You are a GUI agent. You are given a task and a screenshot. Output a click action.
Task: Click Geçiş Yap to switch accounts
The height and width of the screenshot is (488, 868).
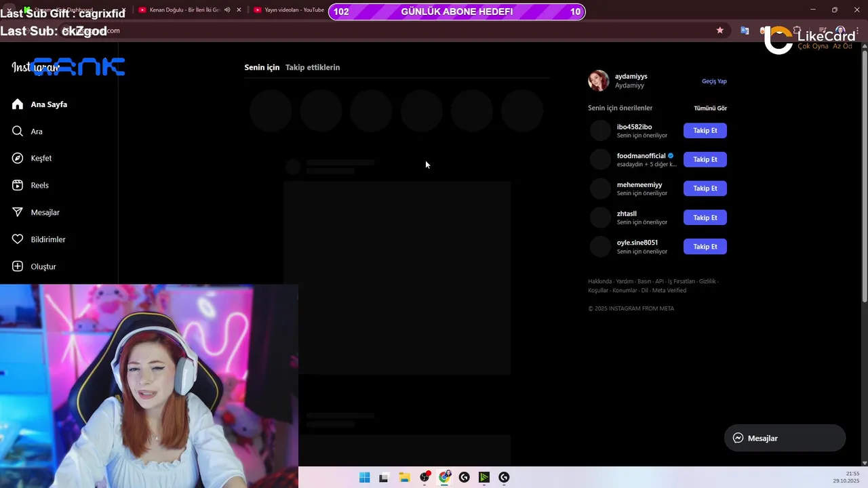(x=714, y=81)
